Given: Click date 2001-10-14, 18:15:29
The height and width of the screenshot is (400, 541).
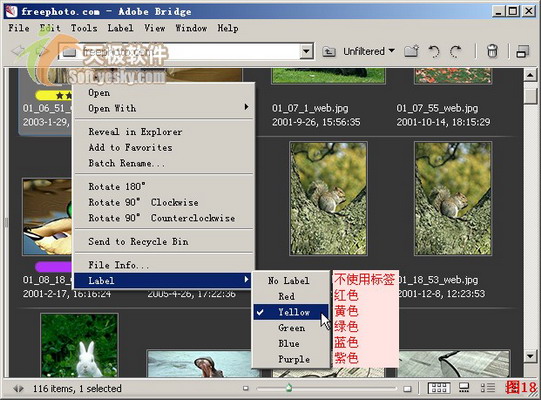Looking at the screenshot, I should [x=443, y=122].
